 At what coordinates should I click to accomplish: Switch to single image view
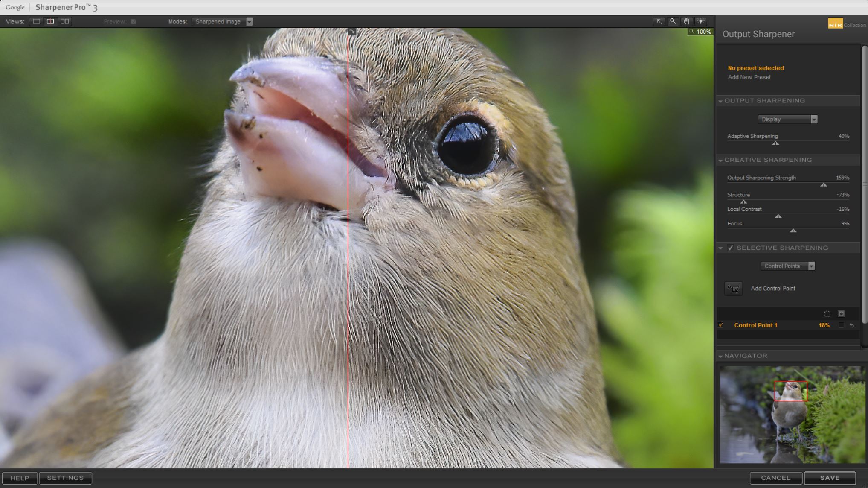click(36, 21)
